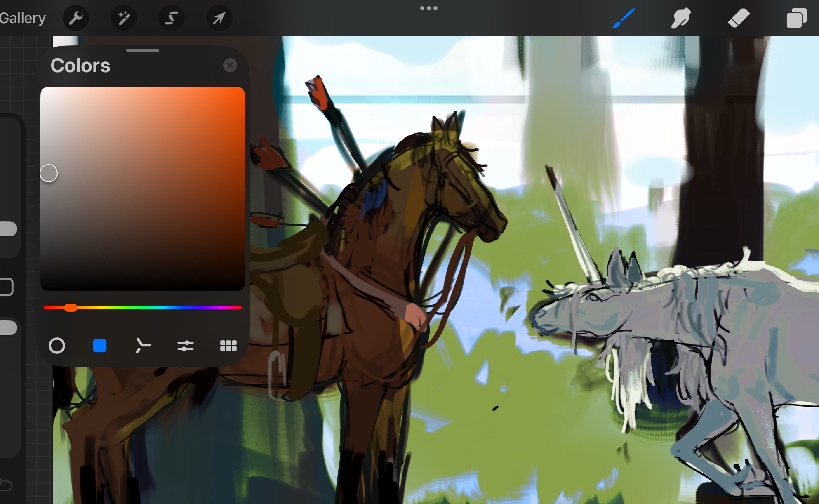Click the orange hue slider handle
Screen dimensions: 819x504
click(x=71, y=308)
